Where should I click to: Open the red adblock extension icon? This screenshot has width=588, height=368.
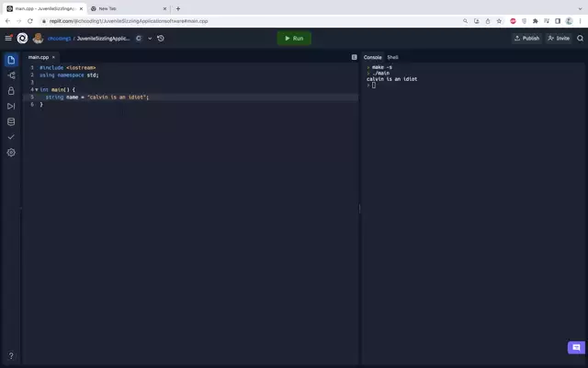(x=513, y=21)
